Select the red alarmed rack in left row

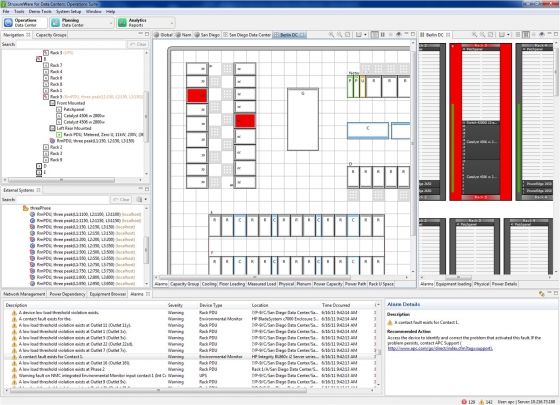[197, 96]
